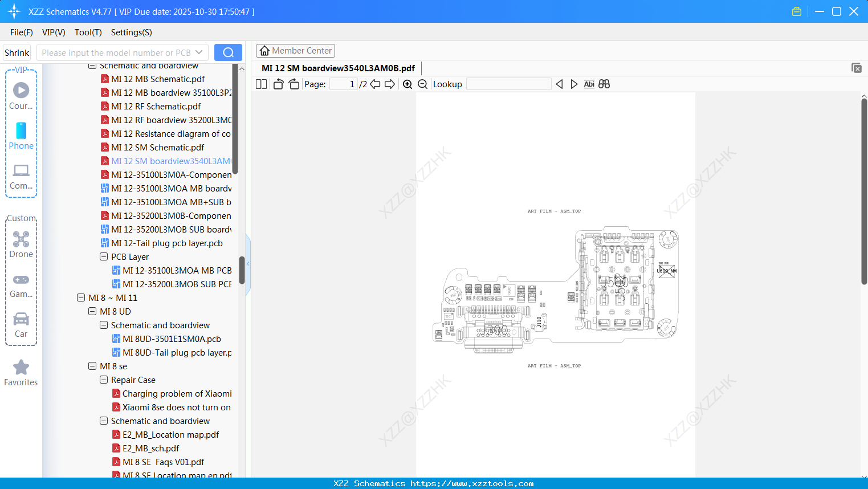Image resolution: width=868 pixels, height=489 pixels.
Task: Zoom in on the boardview PDF
Action: pos(407,84)
